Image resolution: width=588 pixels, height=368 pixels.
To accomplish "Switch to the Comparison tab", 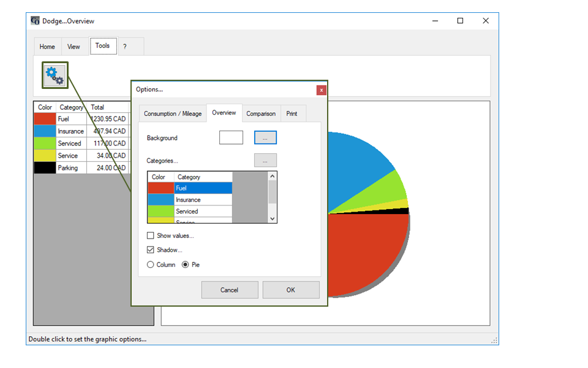I will [261, 113].
